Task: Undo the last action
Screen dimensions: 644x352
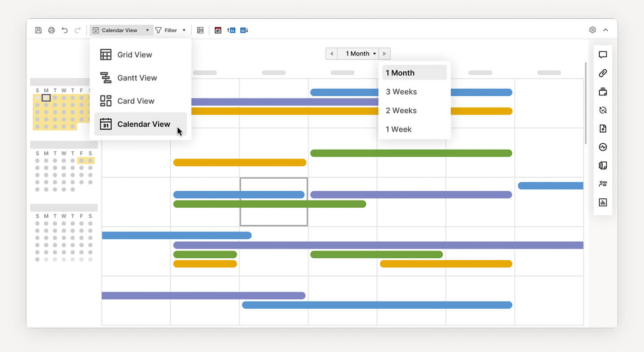Action: coord(64,30)
